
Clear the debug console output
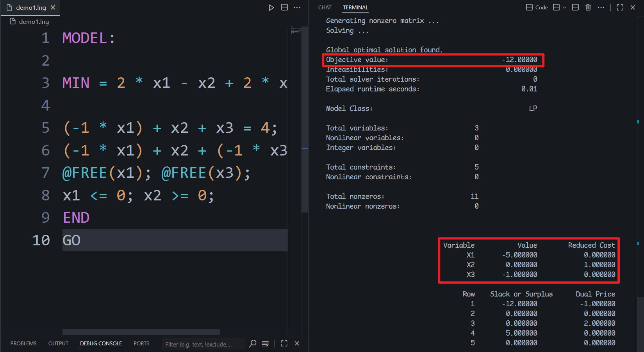265,343
